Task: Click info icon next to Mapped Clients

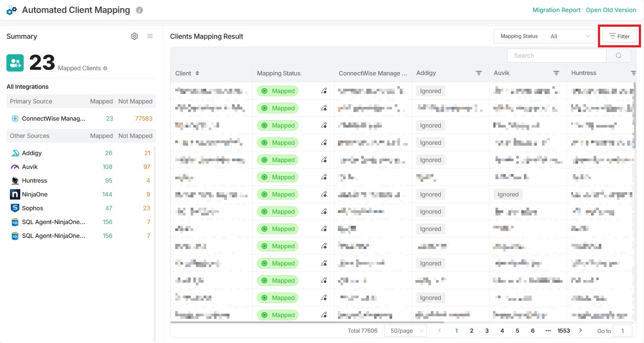Action: click(x=105, y=68)
